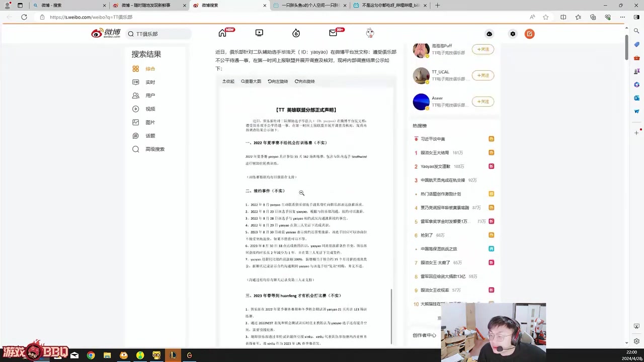The width and height of the screenshot is (644, 362).
Task: Add page to favorites with star icon
Action: pyautogui.click(x=546, y=17)
